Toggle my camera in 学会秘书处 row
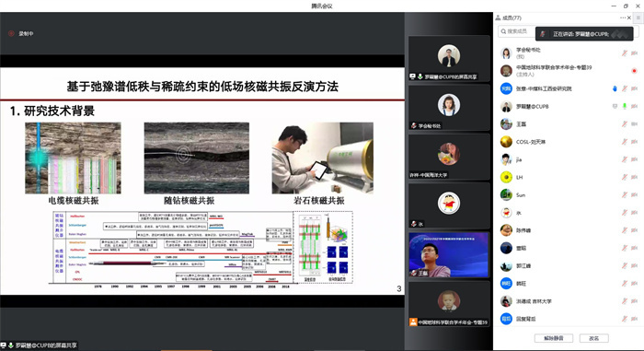 click(x=634, y=53)
